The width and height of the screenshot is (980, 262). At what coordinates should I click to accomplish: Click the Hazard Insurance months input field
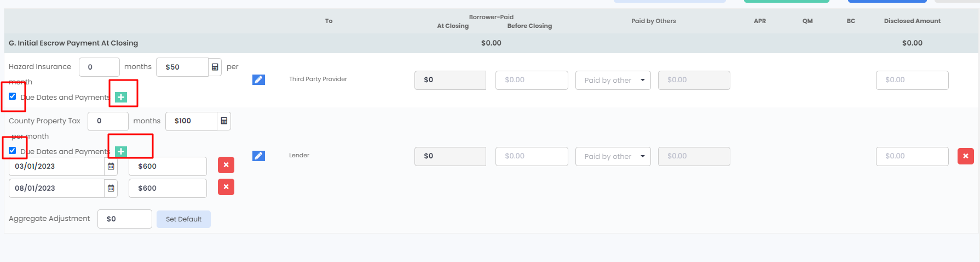(99, 67)
